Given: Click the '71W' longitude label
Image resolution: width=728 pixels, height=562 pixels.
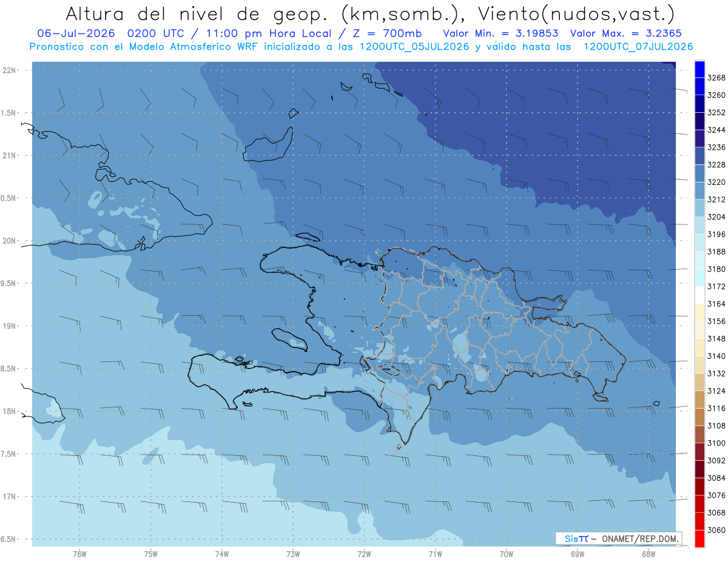Looking at the screenshot, I should coord(435,555).
